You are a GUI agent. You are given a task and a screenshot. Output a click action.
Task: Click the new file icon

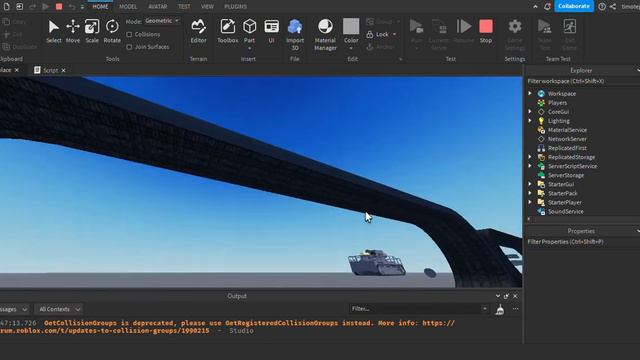(x=7, y=7)
